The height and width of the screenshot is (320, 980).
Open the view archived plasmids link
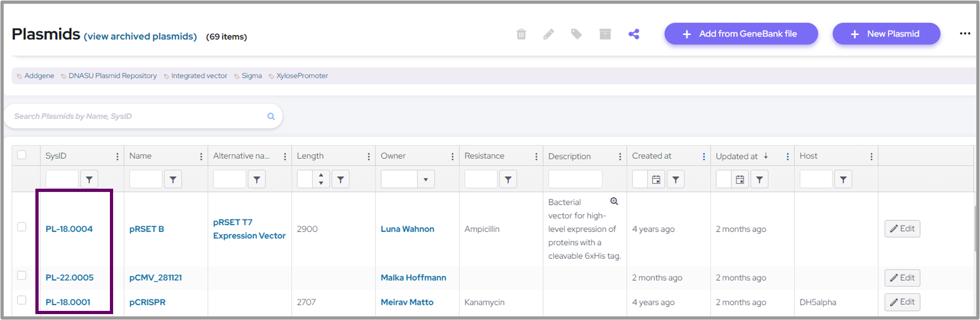(140, 36)
